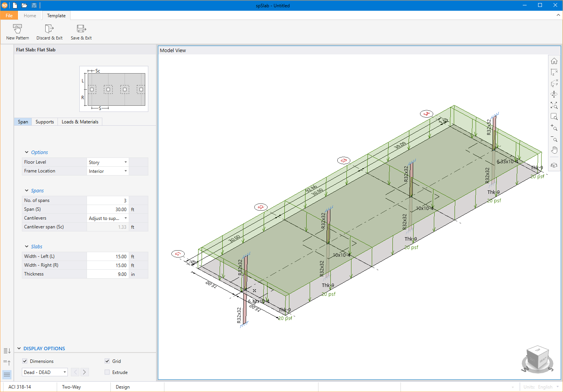The height and width of the screenshot is (392, 563).
Task: Click the sort-down icon in left strip
Action: (x=7, y=351)
